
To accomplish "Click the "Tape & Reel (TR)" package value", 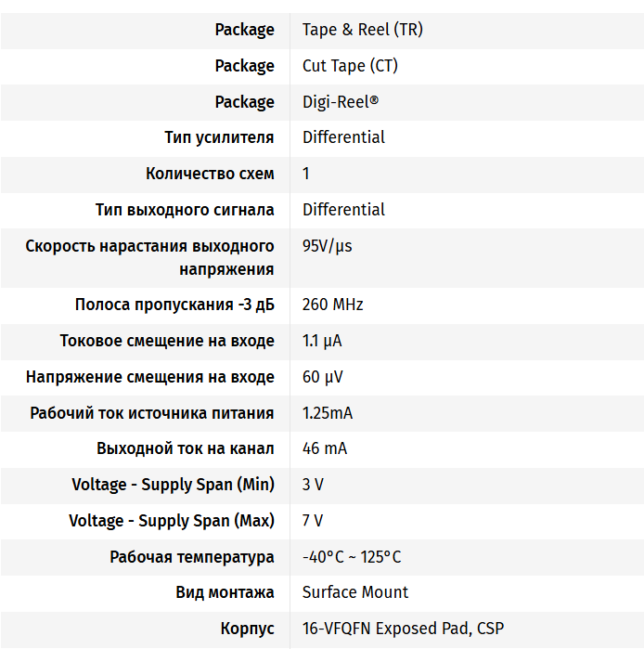I will click(362, 30).
